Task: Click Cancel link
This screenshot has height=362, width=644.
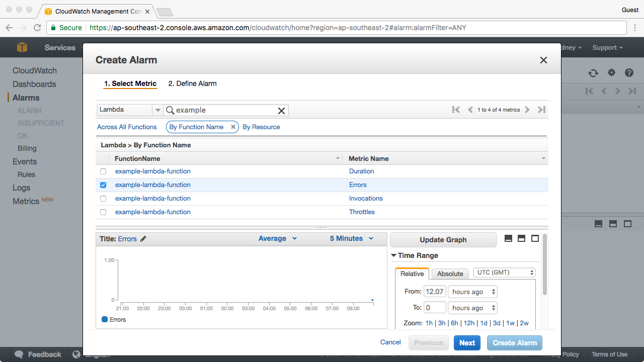Action: [390, 342]
